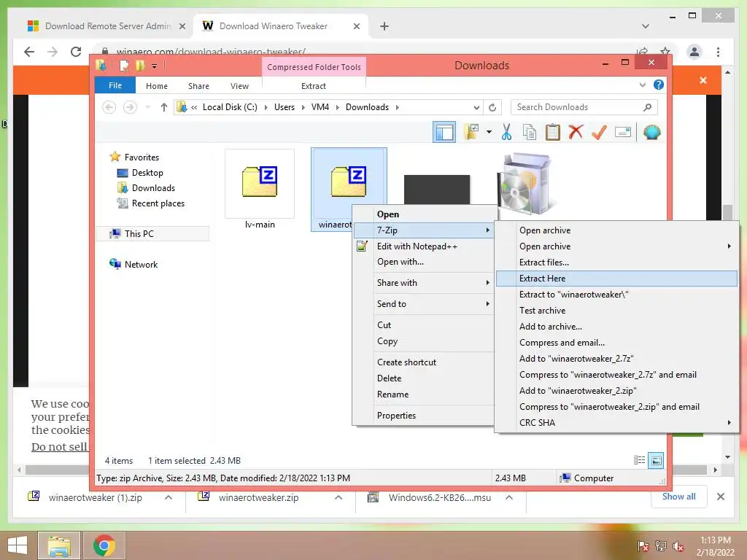Image resolution: width=747 pixels, height=560 pixels.
Task: Open Recent places in the navigation pane
Action: [x=158, y=203]
